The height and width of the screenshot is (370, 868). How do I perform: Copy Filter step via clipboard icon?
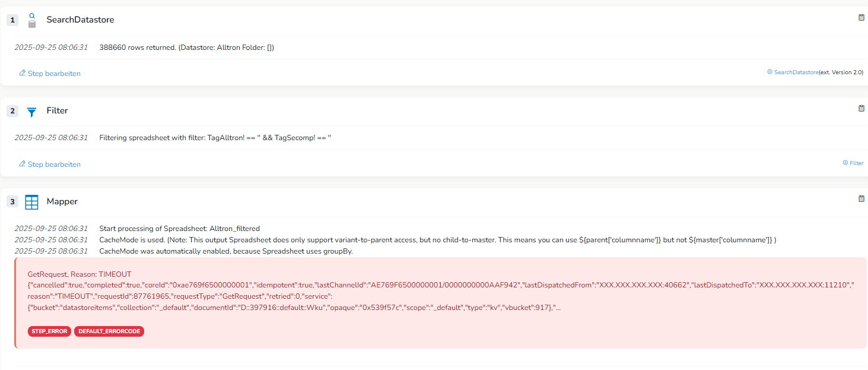861,109
